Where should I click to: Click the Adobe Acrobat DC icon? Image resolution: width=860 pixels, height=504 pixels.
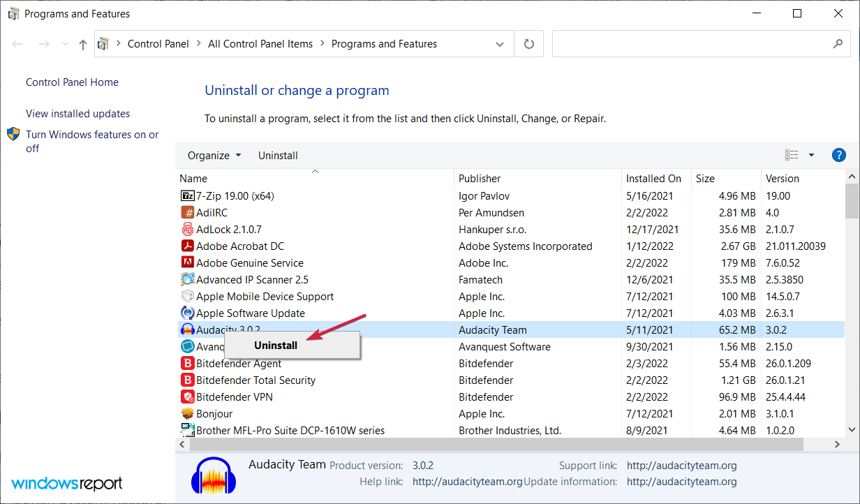[x=187, y=246]
